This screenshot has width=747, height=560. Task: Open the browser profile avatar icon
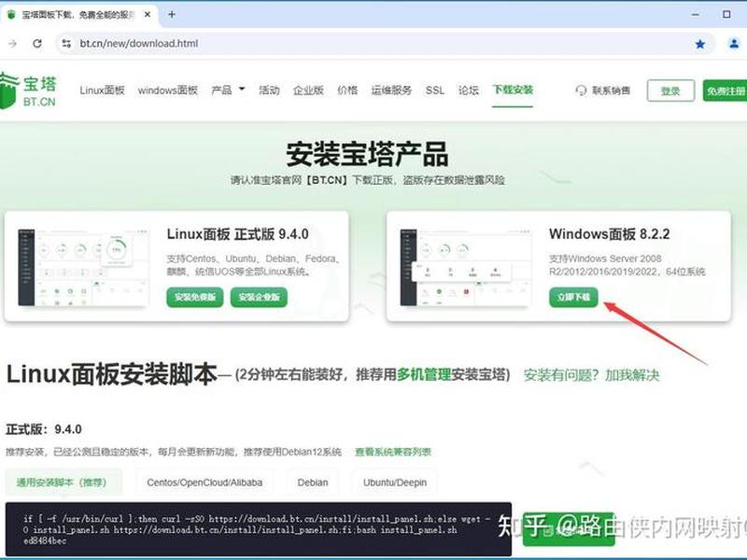(x=734, y=43)
